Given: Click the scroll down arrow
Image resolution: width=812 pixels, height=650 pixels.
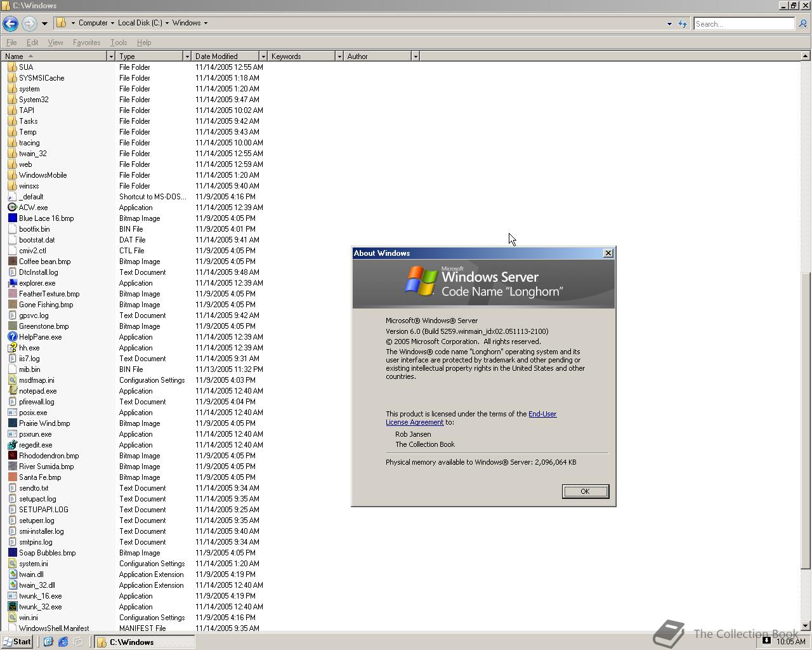Looking at the screenshot, I should (805, 626).
